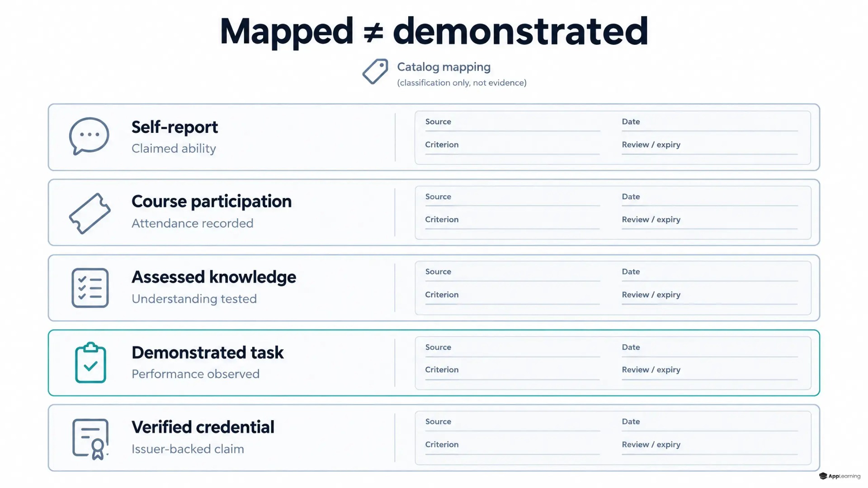This screenshot has width=868, height=488.
Task: Select Review / expiry field in Self-report row
Action: [x=710, y=146]
